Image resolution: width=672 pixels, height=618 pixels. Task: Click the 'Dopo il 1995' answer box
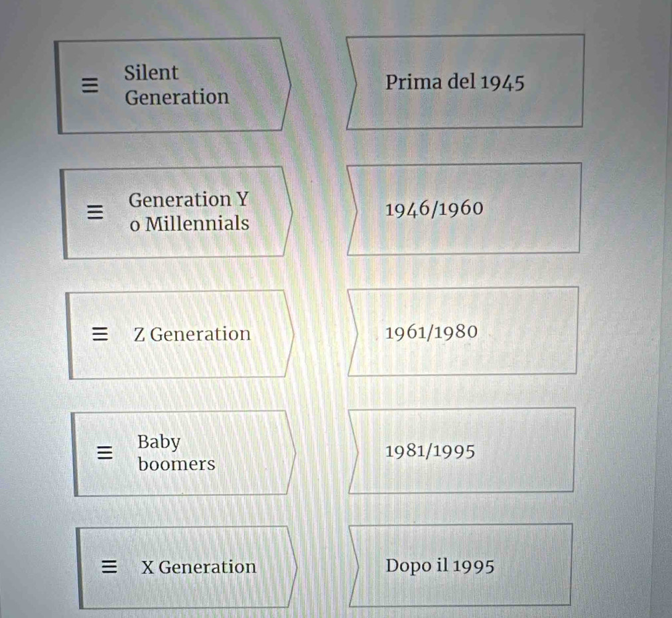pos(464,566)
